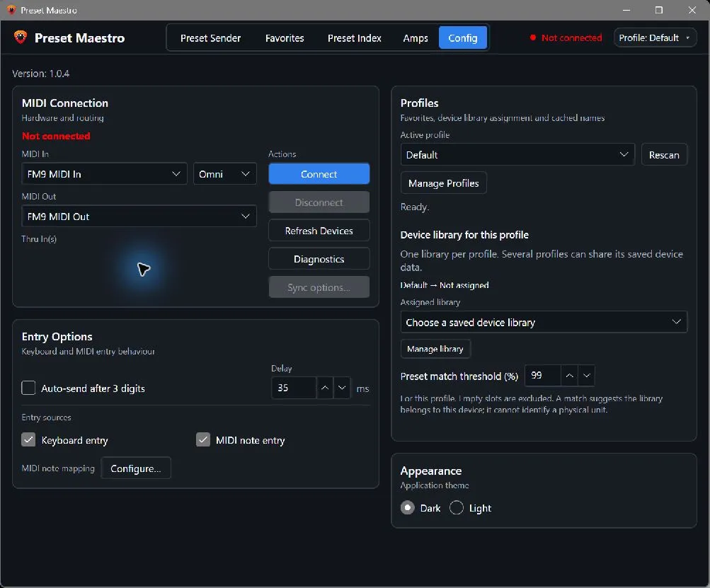Click the Sync options... button
The height and width of the screenshot is (588, 710).
click(x=319, y=287)
